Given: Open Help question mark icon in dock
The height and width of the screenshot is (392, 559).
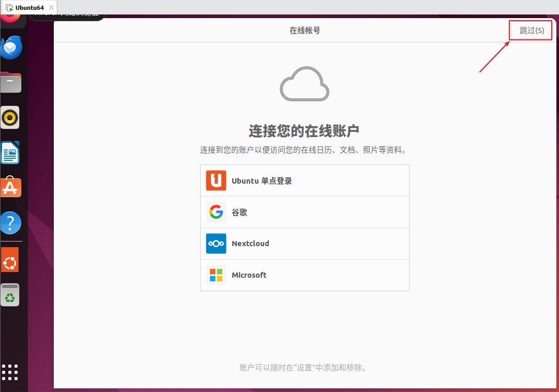Looking at the screenshot, I should (x=11, y=223).
